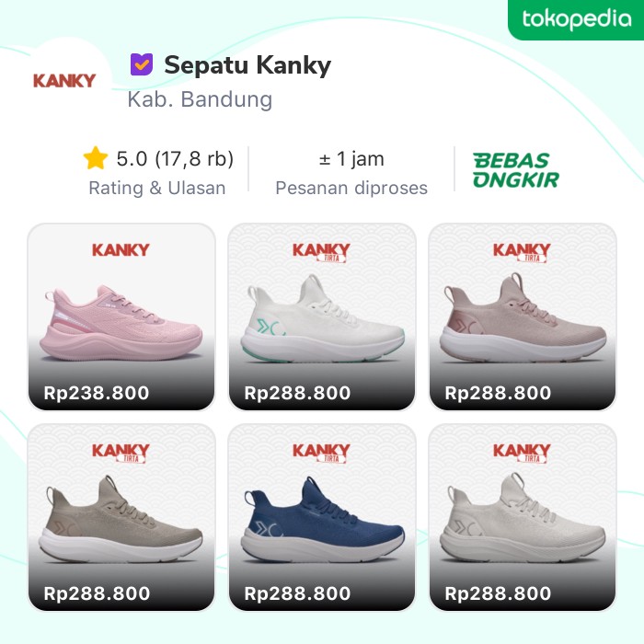
Task: Open the 5.0 (17,8 rb) rating
Action: tap(175, 158)
